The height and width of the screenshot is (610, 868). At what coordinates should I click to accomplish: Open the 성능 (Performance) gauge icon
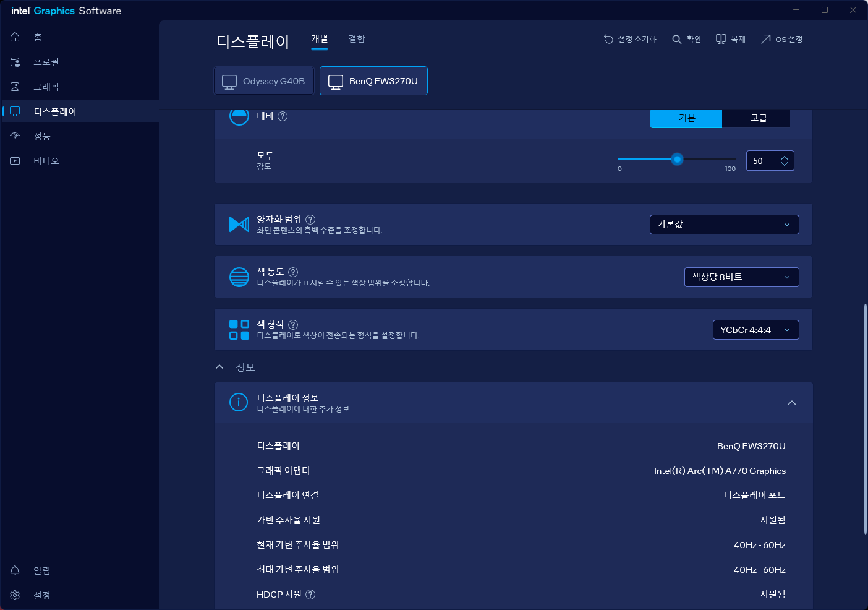(x=15, y=136)
